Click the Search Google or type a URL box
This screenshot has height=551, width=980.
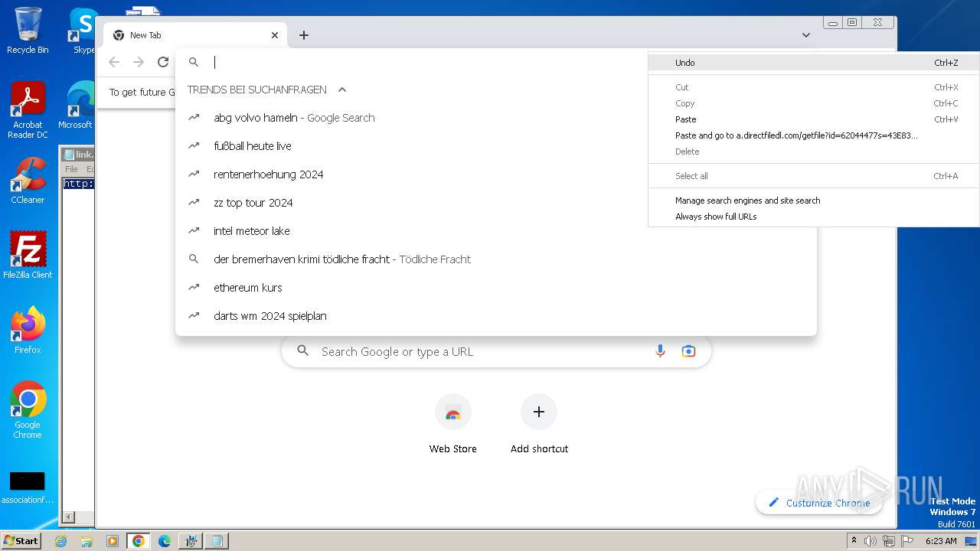coord(496,351)
